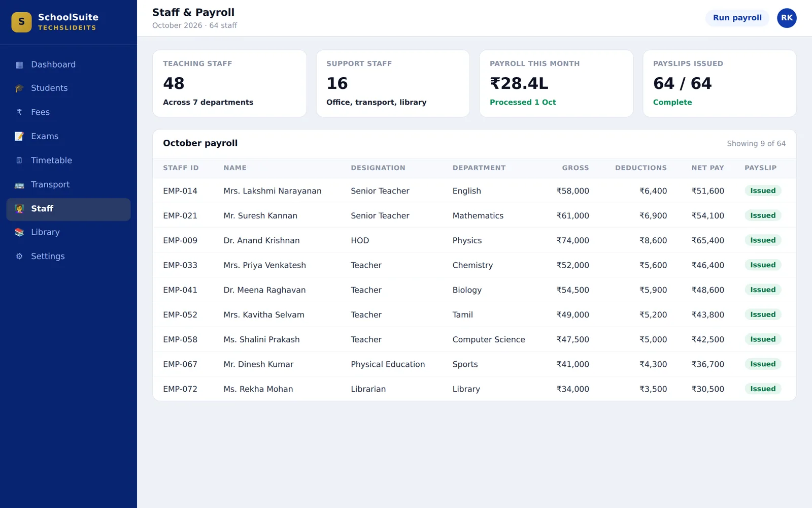Open the Teaching Staff summary card
Screen dimensions: 812x508
click(229, 83)
